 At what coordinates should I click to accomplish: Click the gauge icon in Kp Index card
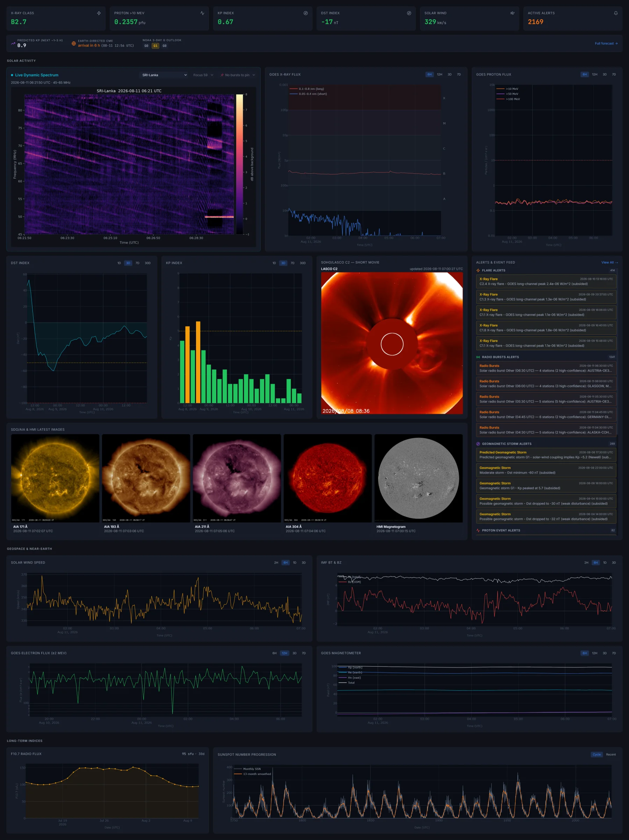[x=305, y=13]
